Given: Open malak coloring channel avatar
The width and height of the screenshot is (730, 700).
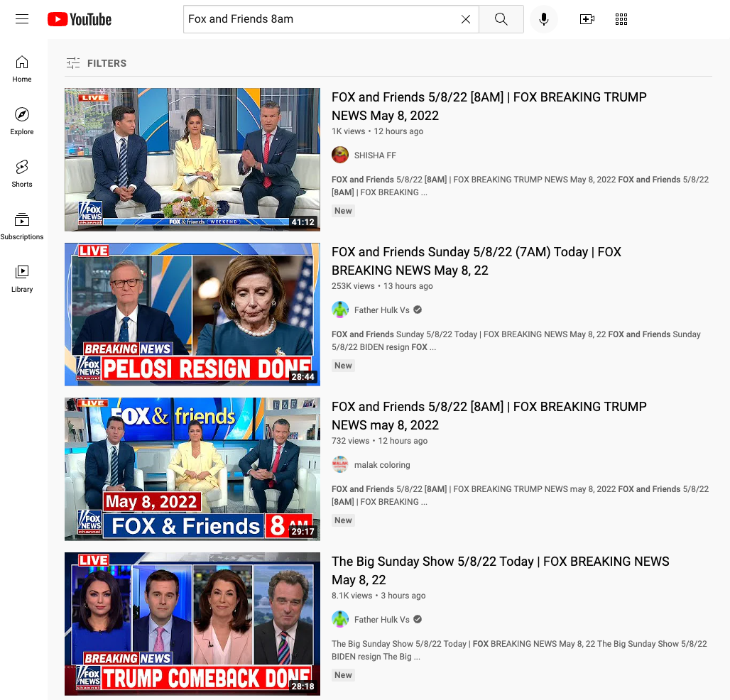Looking at the screenshot, I should [340, 464].
